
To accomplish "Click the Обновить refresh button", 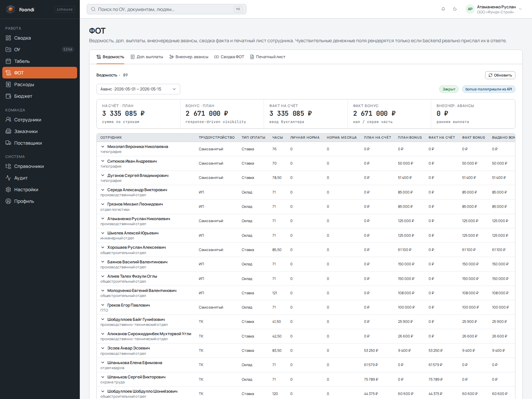I will (x=500, y=75).
